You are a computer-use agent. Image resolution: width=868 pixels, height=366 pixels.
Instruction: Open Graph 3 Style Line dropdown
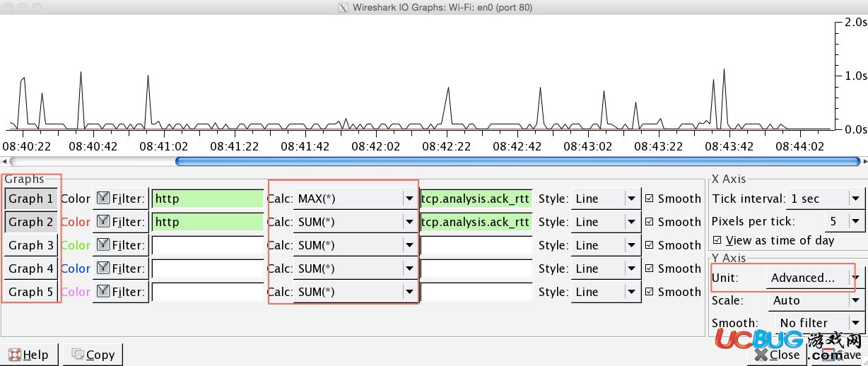[x=606, y=245]
